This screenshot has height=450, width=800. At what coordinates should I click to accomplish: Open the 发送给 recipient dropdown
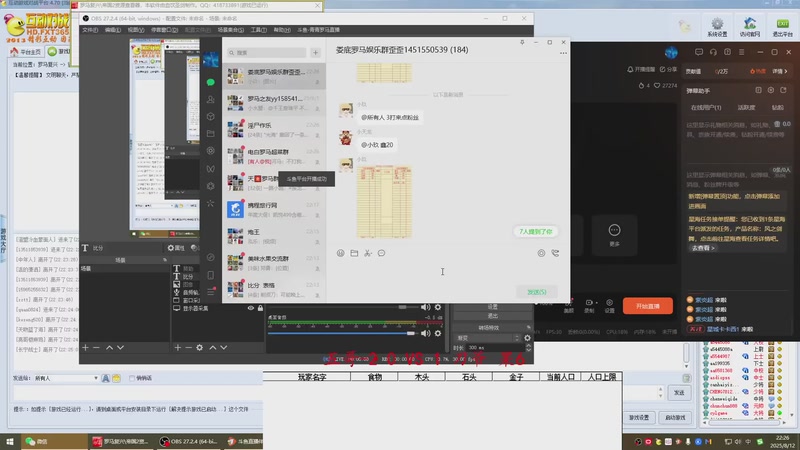pyautogui.click(x=66, y=378)
